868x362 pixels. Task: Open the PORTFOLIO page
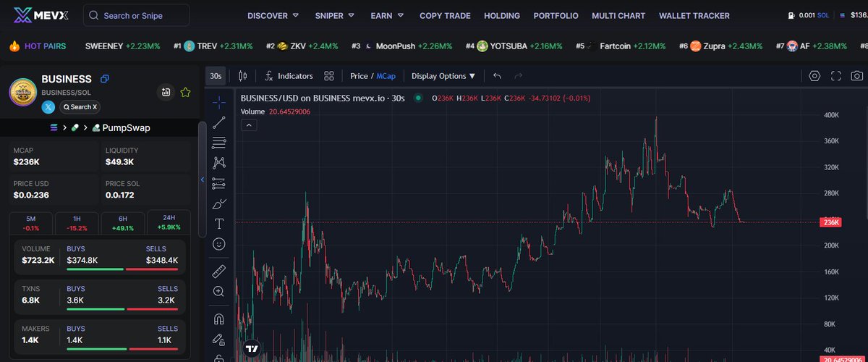(556, 15)
